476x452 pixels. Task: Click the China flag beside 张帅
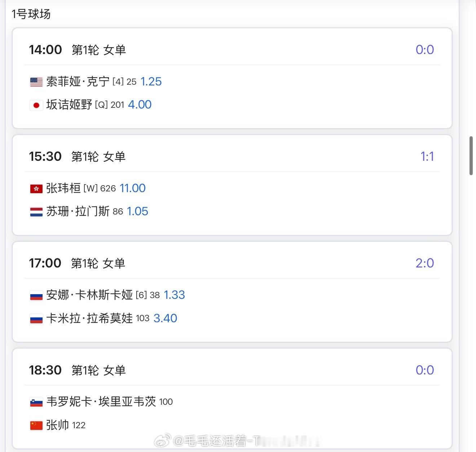pos(36,425)
